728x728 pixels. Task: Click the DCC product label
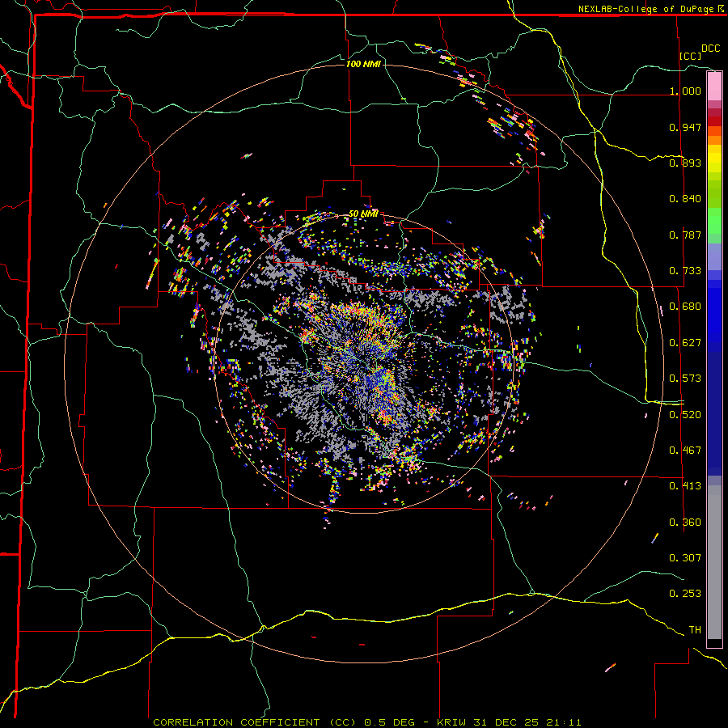[x=711, y=49]
